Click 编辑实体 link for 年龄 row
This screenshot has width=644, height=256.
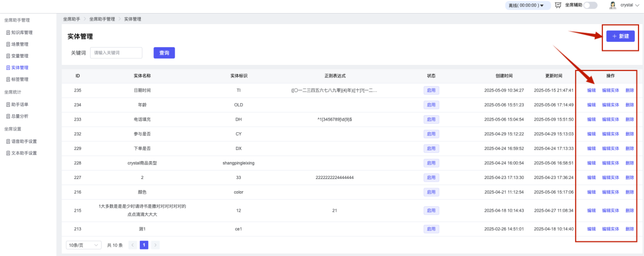(x=610, y=105)
